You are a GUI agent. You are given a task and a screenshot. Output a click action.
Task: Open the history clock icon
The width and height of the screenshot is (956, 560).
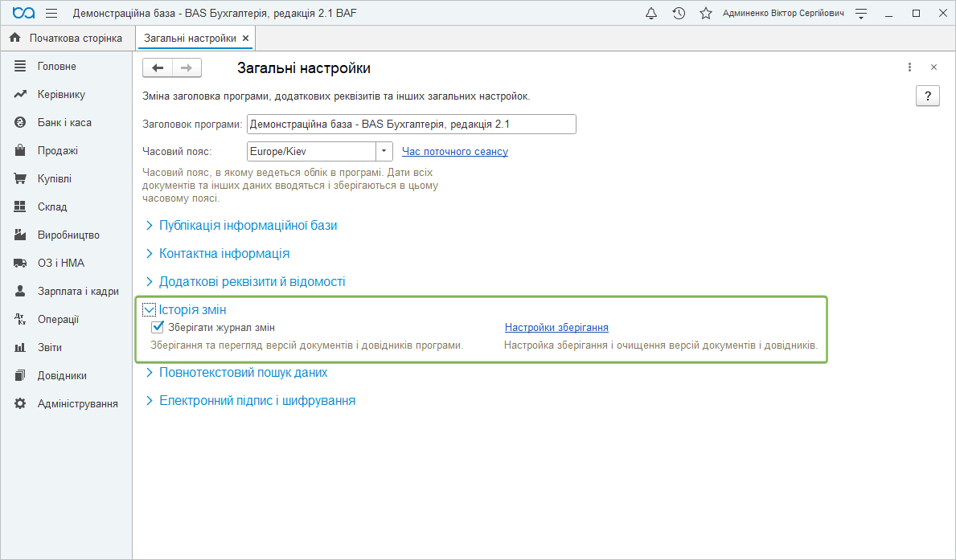point(679,14)
